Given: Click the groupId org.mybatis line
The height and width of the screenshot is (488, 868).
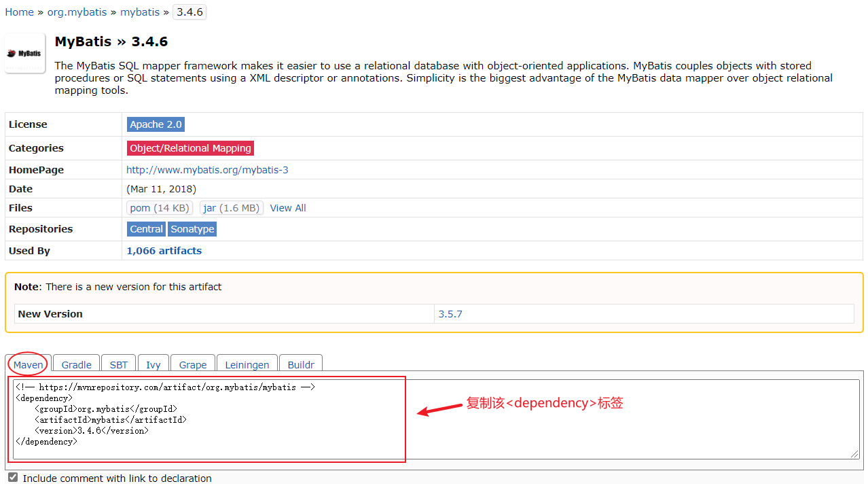Looking at the screenshot, I should point(106,409).
